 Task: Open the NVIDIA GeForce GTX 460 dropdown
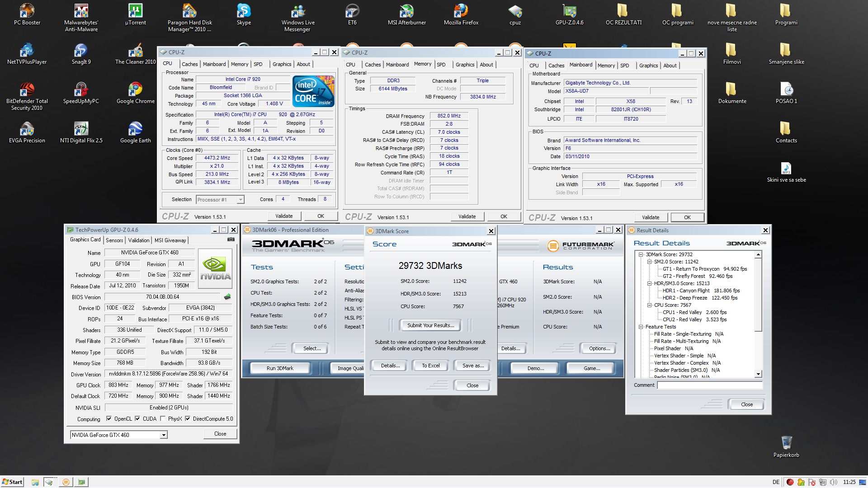[x=164, y=435]
